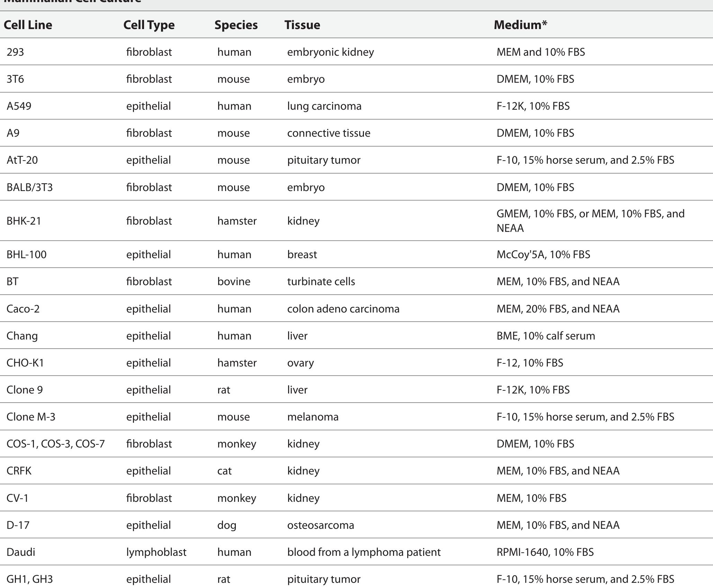713x588 pixels.
Task: Click BME, 10% calf serum text
Action: [x=545, y=336]
